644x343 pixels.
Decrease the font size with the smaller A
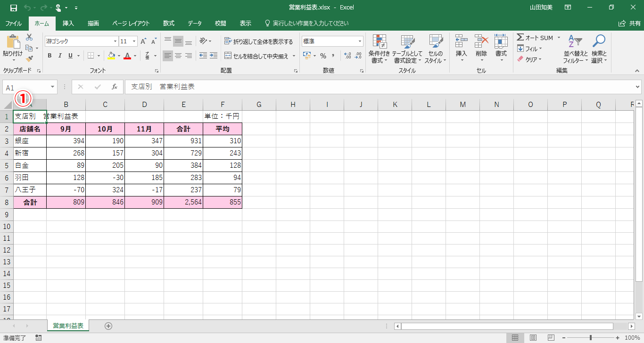pos(154,41)
